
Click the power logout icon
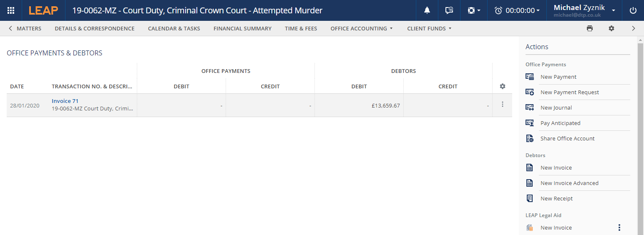coord(633,10)
